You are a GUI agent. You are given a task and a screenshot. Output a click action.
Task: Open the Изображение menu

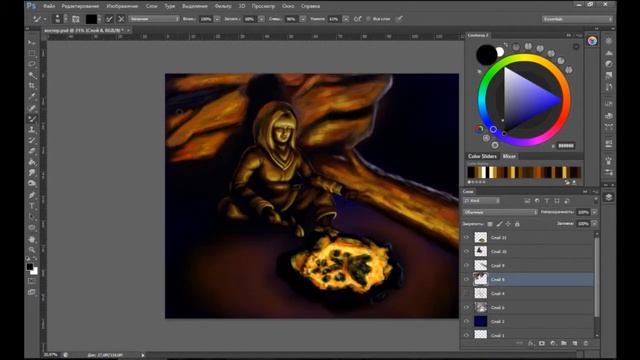[x=122, y=6]
